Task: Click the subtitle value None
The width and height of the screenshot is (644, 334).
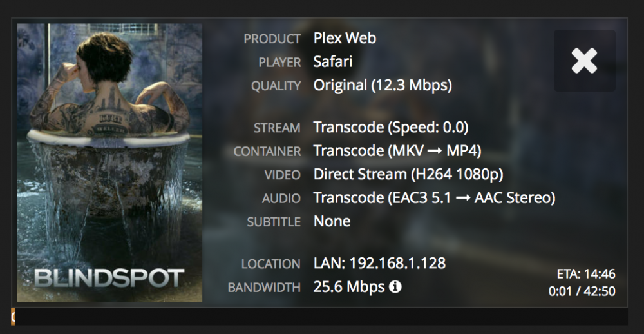Action: click(x=332, y=221)
